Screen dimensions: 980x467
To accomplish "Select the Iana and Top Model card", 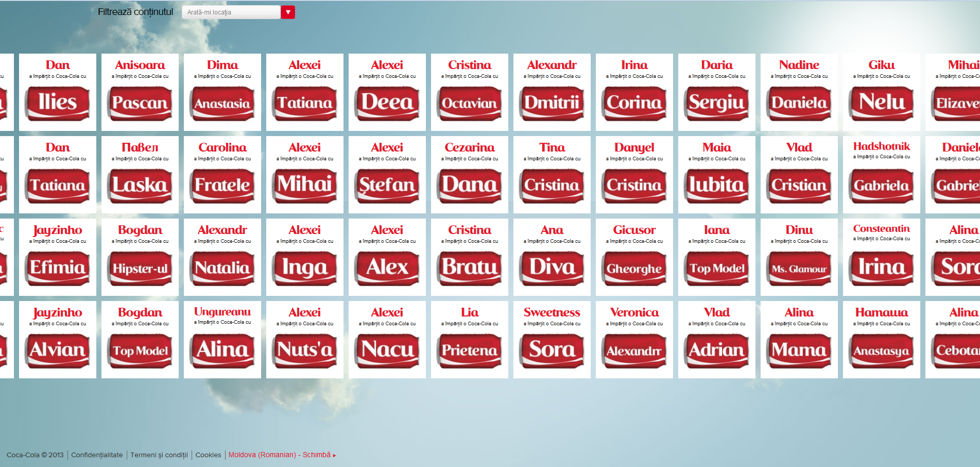I will (717, 257).
